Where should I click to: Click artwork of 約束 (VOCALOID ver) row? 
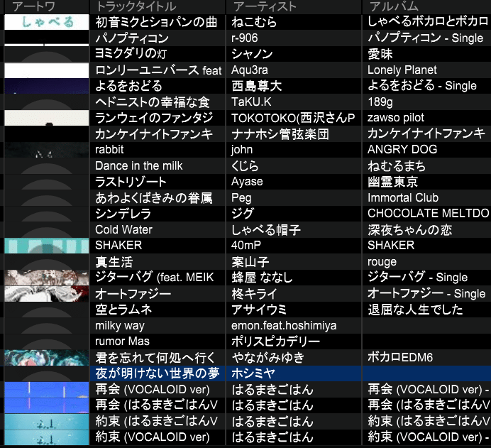[47, 437]
